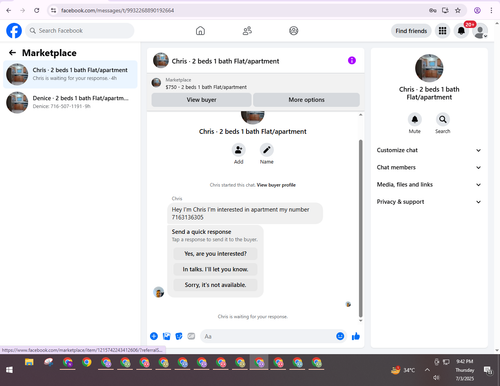The width and height of the screenshot is (500, 386).
Task: Click the volume icon in system tray
Action: click(436, 377)
